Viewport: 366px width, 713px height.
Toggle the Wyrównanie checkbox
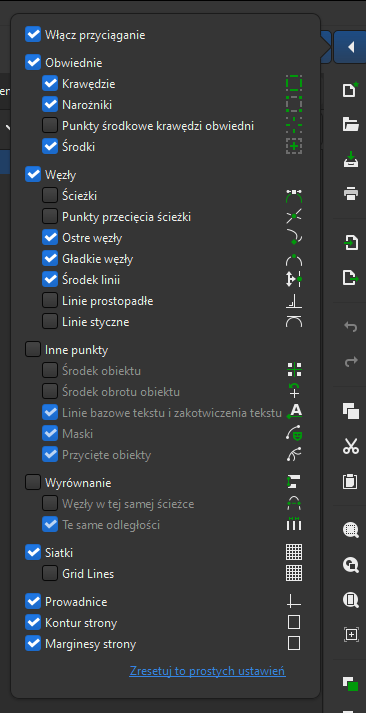click(33, 482)
